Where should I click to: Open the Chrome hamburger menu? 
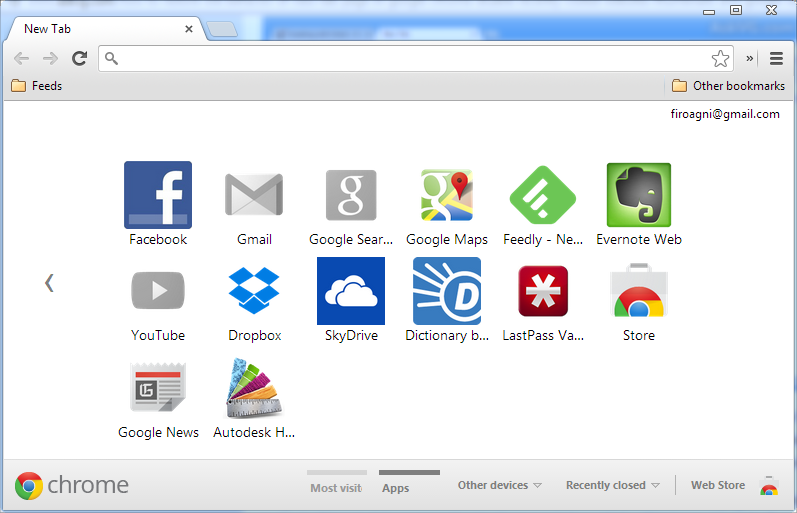[776, 58]
